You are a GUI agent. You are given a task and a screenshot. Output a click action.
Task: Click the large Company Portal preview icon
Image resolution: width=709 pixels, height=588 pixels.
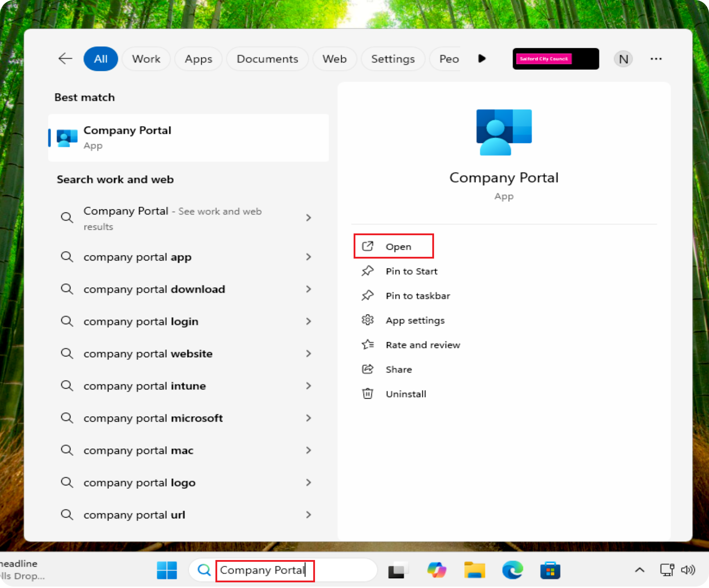coord(504,132)
